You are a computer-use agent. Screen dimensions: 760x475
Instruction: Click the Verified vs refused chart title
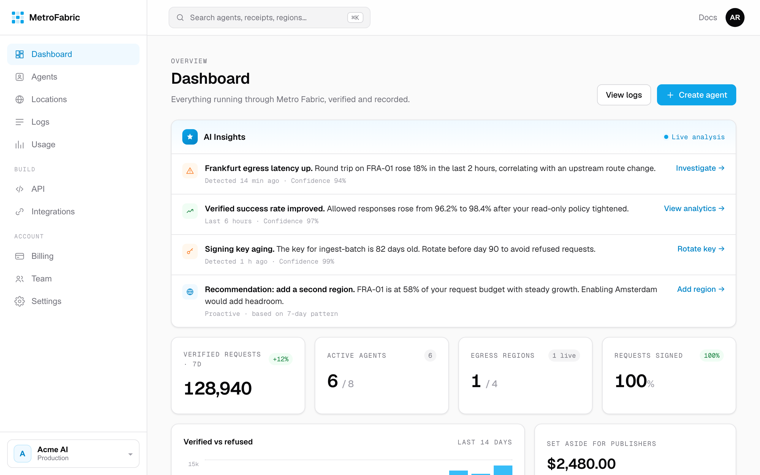[218, 442]
